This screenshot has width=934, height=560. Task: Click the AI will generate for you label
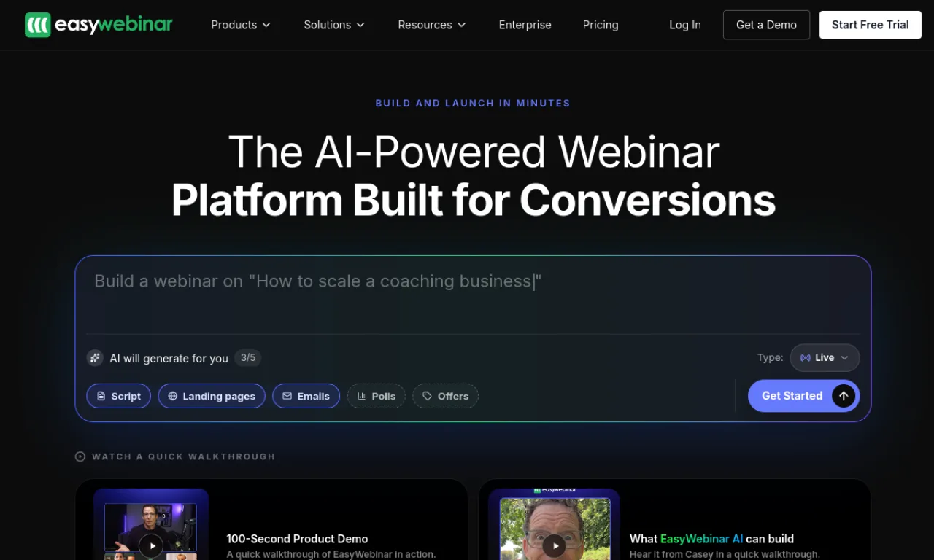[x=169, y=358]
